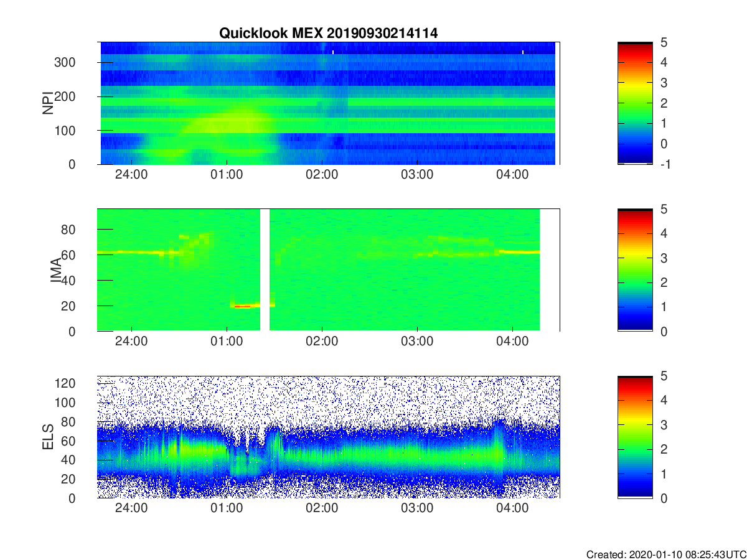Click the '01:00' tick under the IMA plot
The image size is (747, 560).
point(227,342)
